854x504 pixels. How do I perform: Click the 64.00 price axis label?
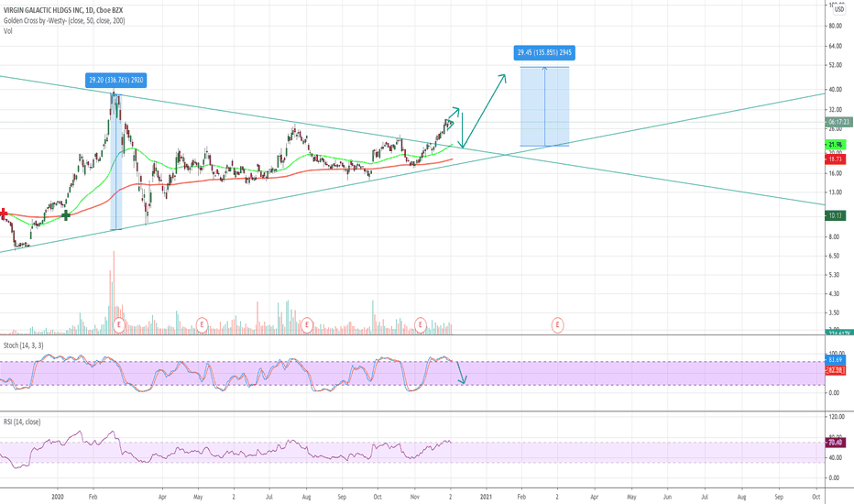836,47
